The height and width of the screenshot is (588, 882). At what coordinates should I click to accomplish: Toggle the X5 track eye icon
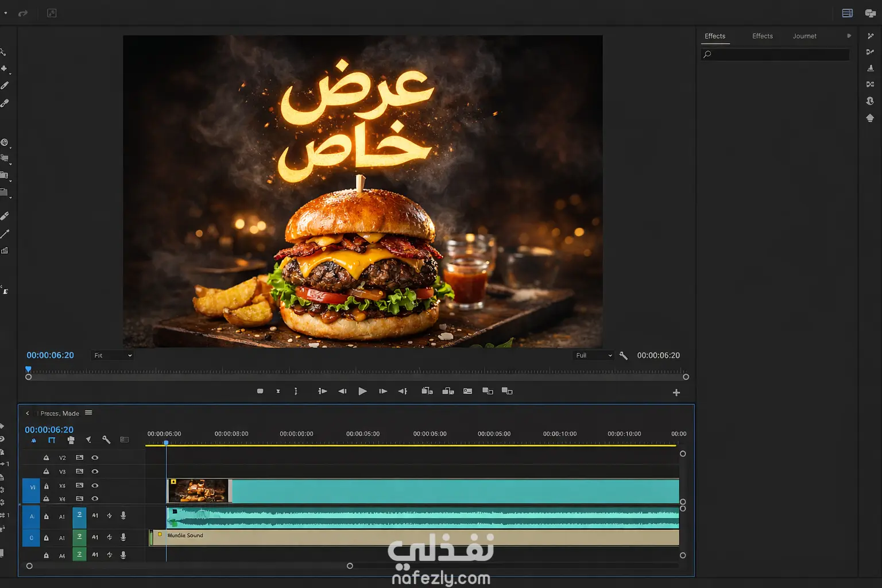(x=95, y=485)
